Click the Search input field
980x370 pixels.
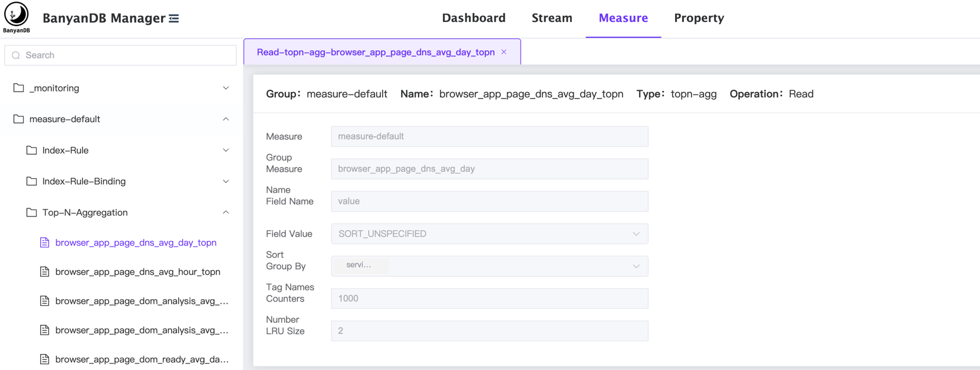127,55
